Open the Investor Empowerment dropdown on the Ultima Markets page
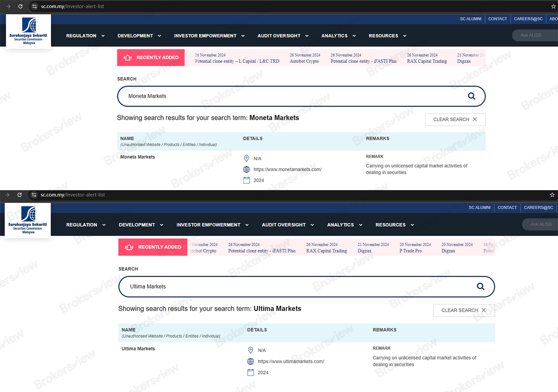This screenshot has height=392, width=558. pos(212,225)
